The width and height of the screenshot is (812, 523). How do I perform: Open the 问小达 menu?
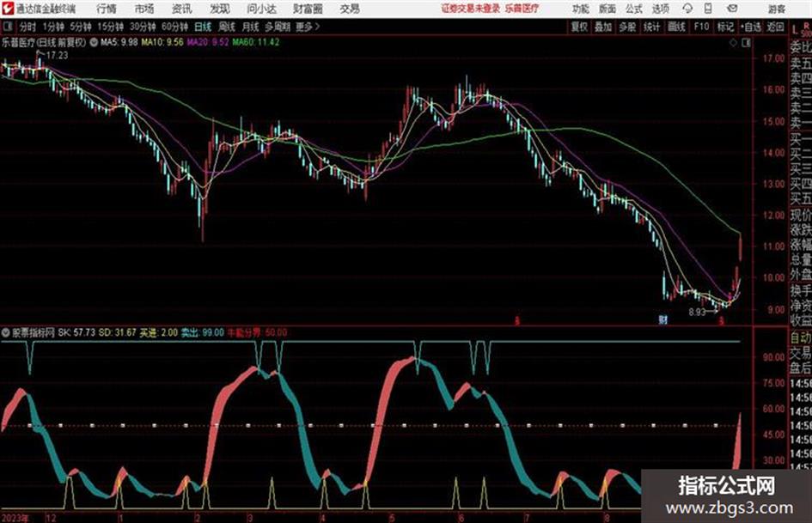(261, 9)
